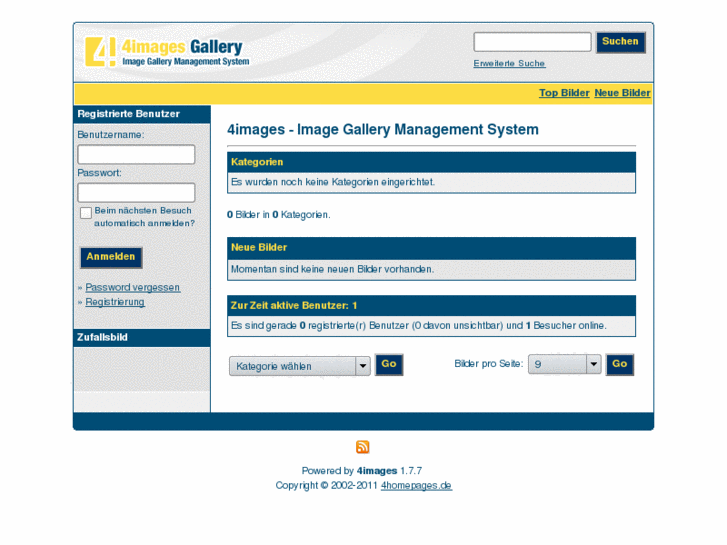This screenshot has width=727, height=545.
Task: Click the Neue Bilder section header
Action: 431,248
